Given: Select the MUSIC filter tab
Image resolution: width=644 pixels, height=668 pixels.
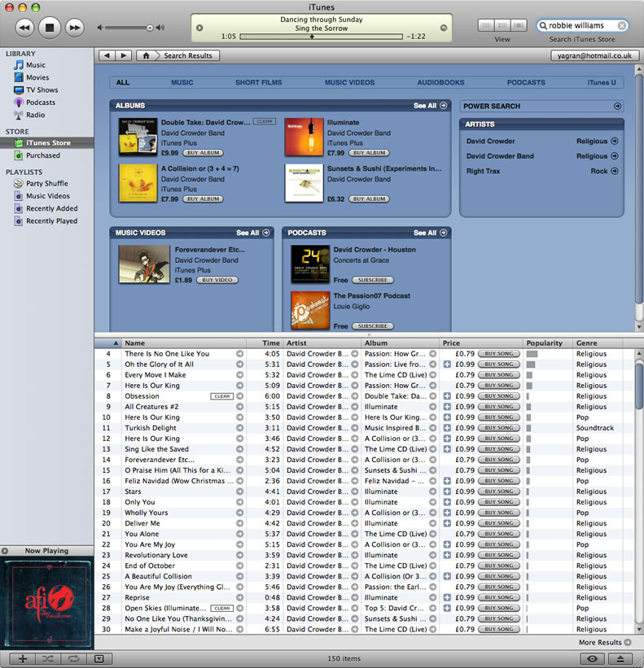Looking at the screenshot, I should [182, 82].
